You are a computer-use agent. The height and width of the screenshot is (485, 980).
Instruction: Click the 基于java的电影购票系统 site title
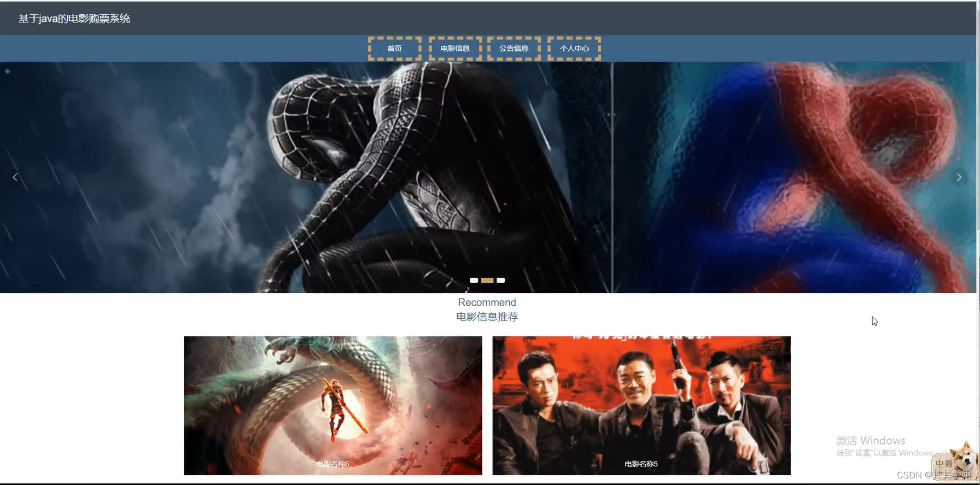74,19
